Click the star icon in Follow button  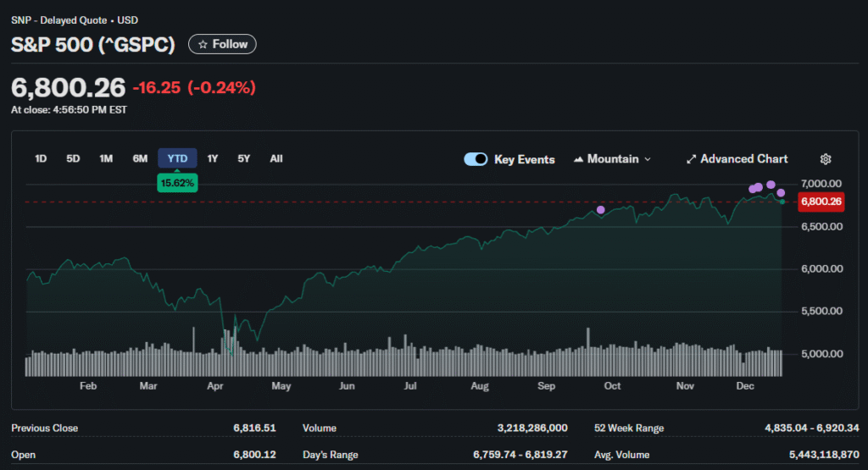click(x=203, y=44)
